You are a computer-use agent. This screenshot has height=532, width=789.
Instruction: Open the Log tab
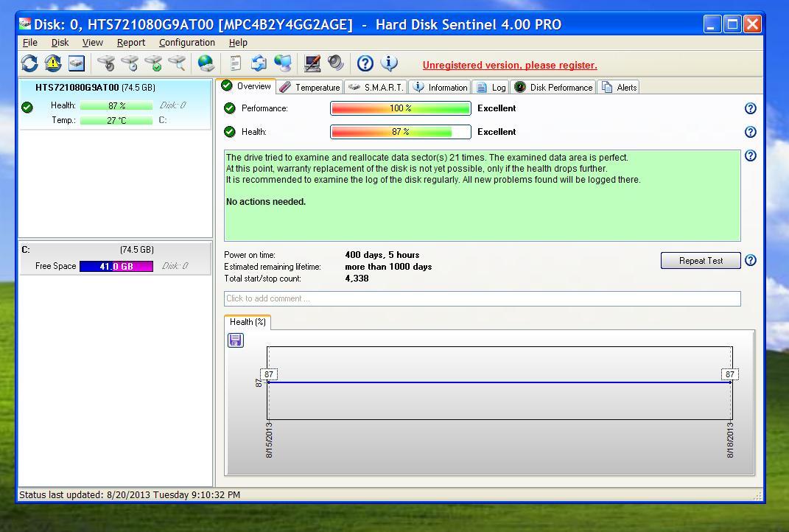(x=491, y=87)
